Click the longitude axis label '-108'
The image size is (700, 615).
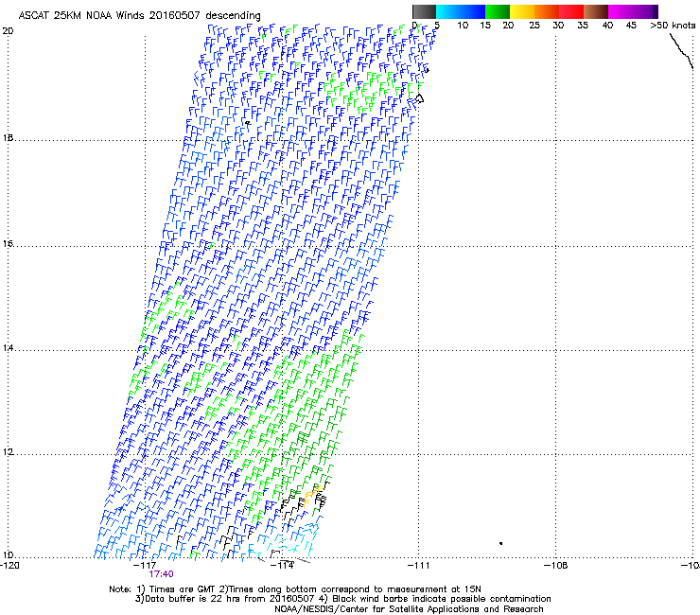click(x=556, y=566)
